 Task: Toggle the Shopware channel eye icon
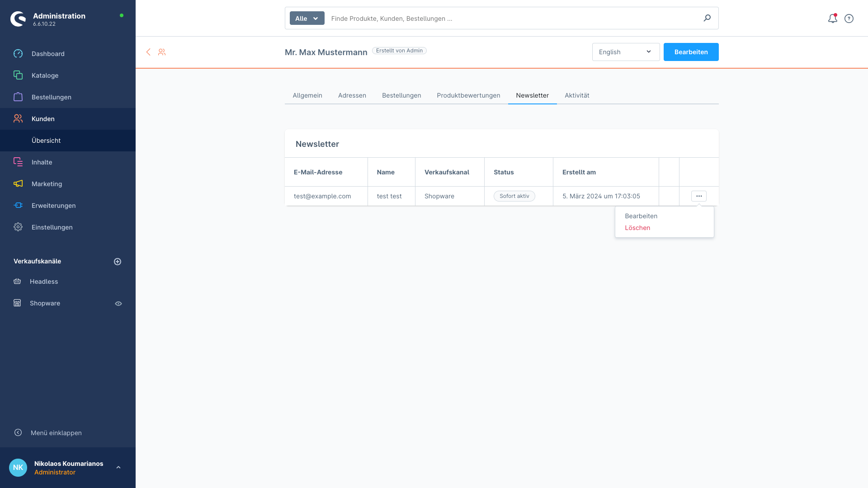(x=118, y=304)
